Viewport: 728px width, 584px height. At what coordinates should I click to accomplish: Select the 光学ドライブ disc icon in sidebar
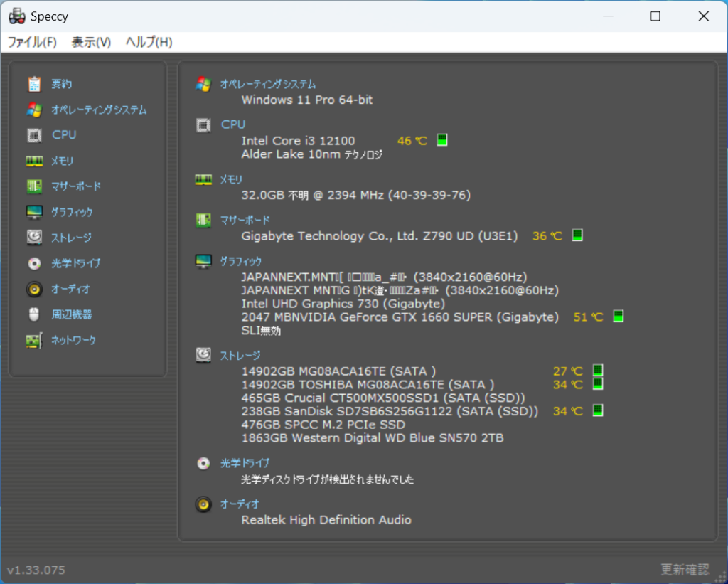(34, 263)
